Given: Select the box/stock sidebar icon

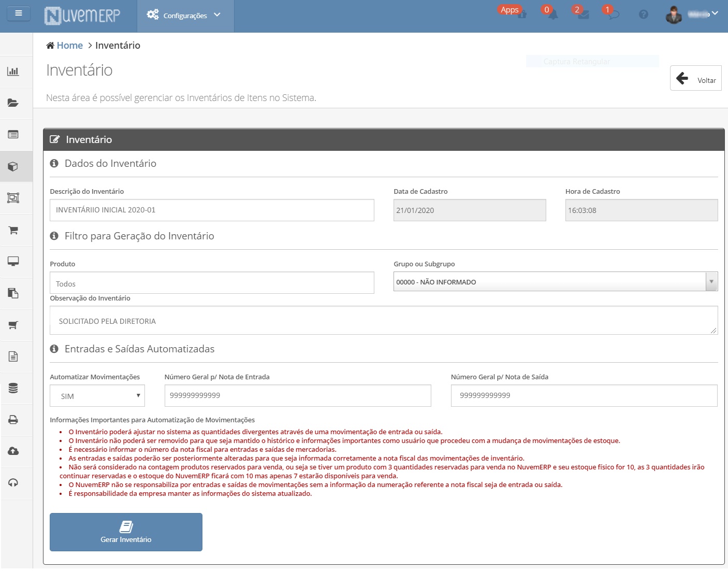Looking at the screenshot, I should tap(13, 166).
